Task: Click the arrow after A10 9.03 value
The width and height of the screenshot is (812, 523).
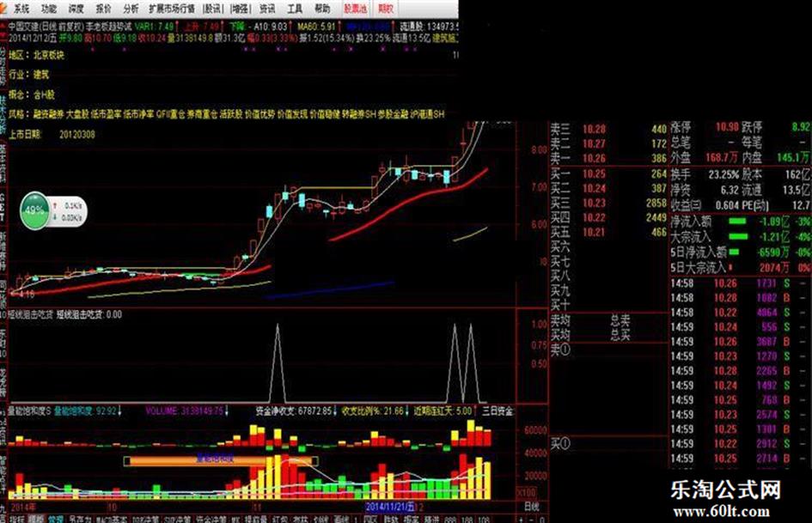Action: [290, 26]
